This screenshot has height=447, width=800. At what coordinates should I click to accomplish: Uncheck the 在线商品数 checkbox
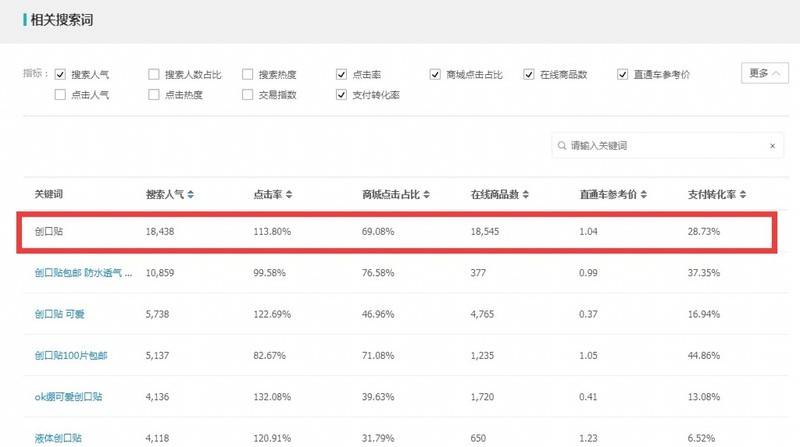point(529,74)
